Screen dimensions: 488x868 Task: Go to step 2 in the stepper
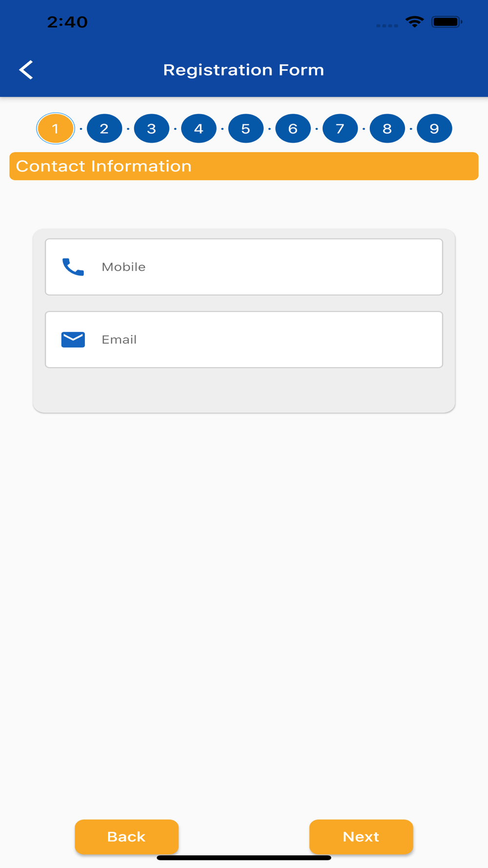click(104, 128)
